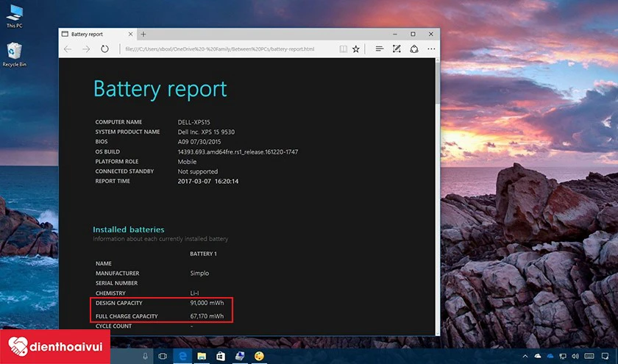This screenshot has height=364, width=618.
Task: Add page to favorites with star icon
Action: click(356, 49)
